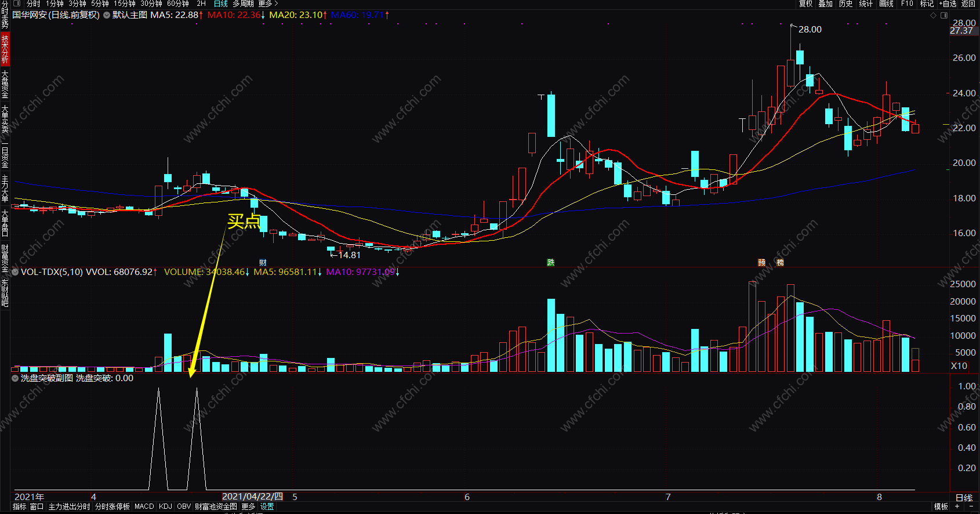This screenshot has width=980, height=514.
Task: Select 主力进出分时 indicator
Action: (69, 506)
